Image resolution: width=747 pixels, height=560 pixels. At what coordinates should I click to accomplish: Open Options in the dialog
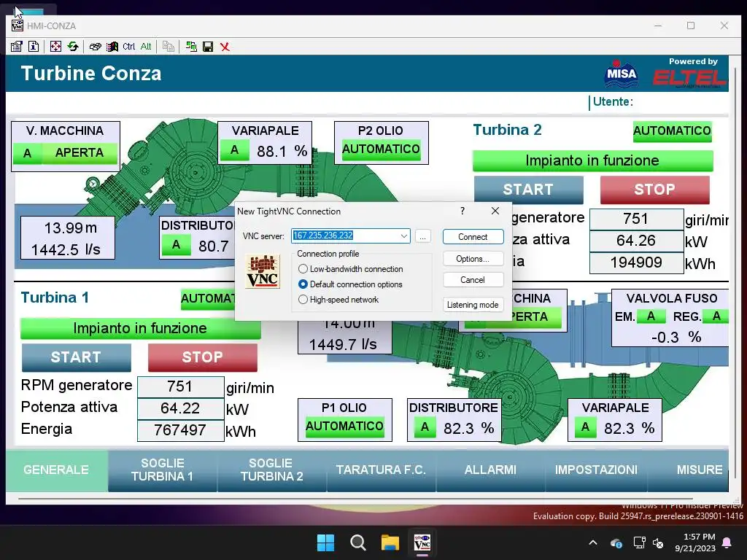473,259
